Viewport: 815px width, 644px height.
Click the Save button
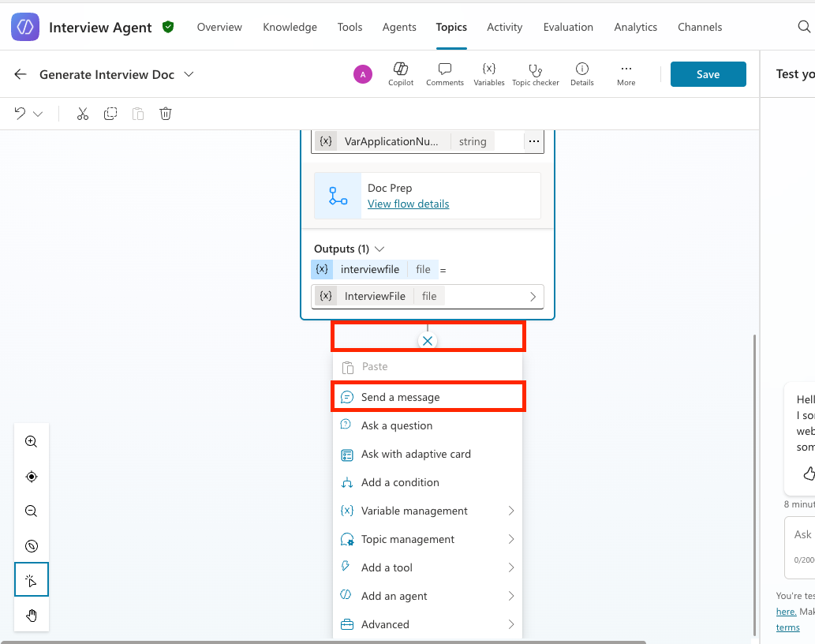point(708,73)
